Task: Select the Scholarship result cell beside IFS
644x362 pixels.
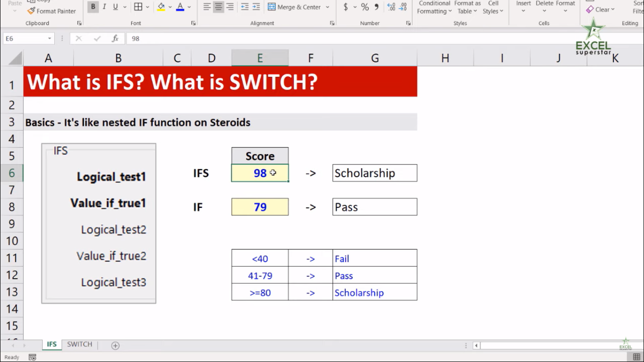Action: (x=375, y=173)
